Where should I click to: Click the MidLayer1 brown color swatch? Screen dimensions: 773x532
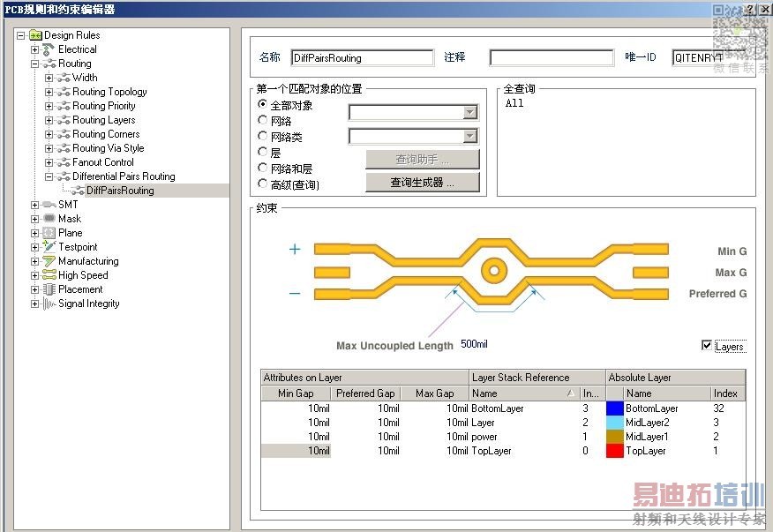coord(615,437)
